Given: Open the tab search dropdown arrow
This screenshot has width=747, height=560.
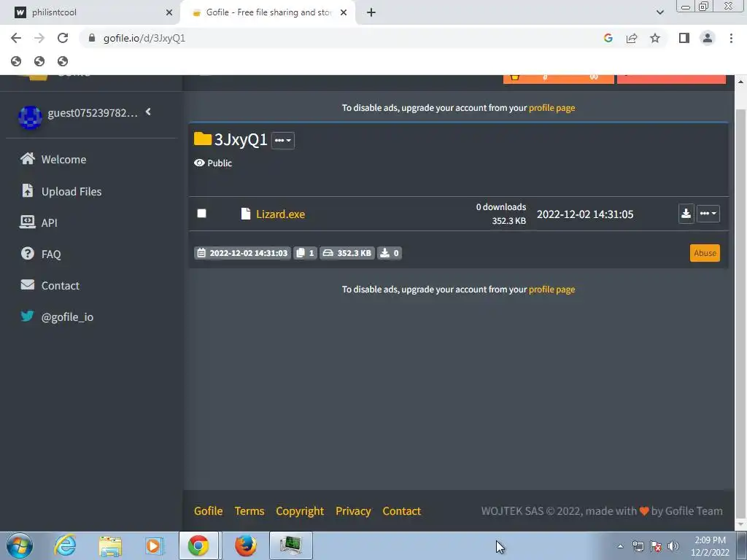Looking at the screenshot, I should (659, 12).
